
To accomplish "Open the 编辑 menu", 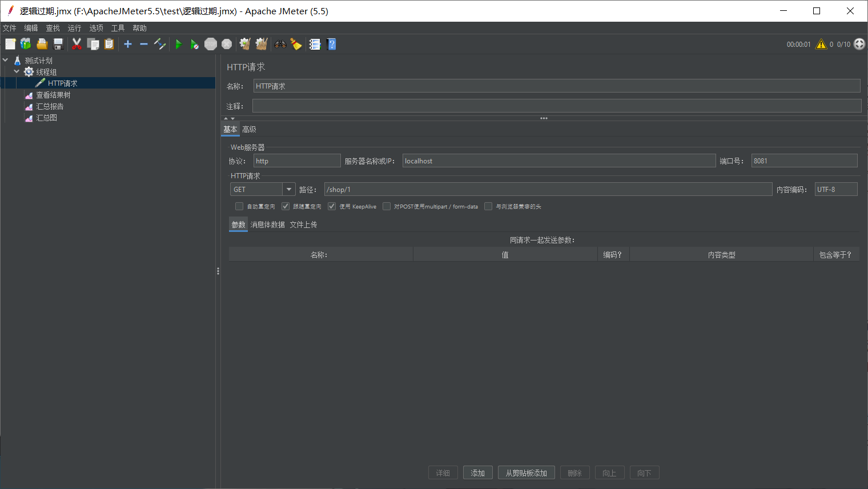I will [x=31, y=28].
